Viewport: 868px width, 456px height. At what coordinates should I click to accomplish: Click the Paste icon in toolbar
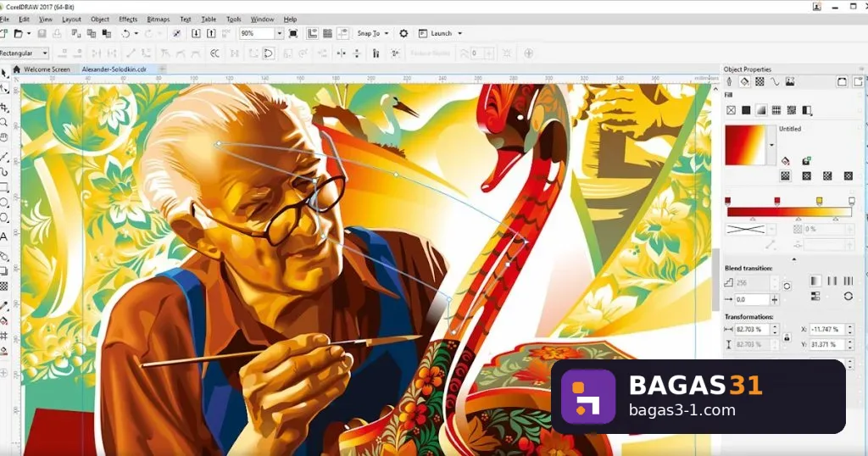(x=106, y=34)
